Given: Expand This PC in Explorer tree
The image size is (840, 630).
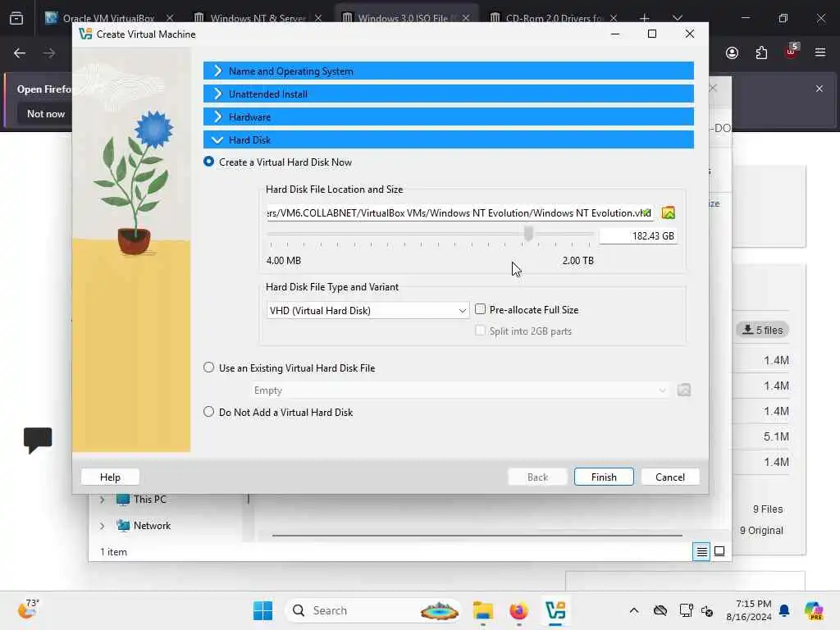Looking at the screenshot, I should click(x=103, y=500).
